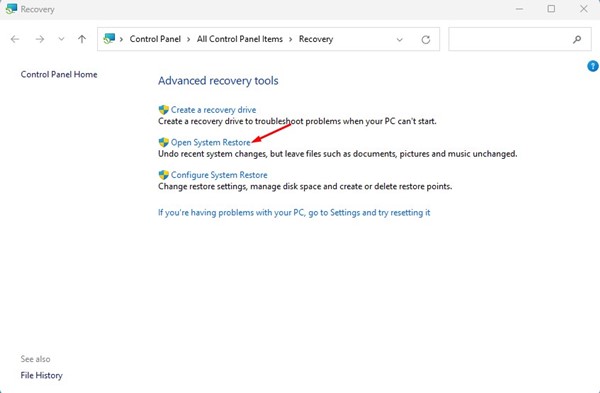Click the Create a recovery drive link
Screen dimensions: 600x393
213,110
